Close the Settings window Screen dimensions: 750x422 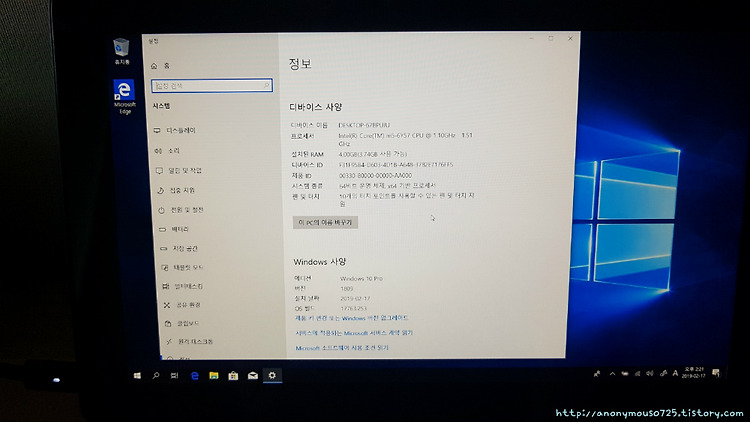(570, 38)
